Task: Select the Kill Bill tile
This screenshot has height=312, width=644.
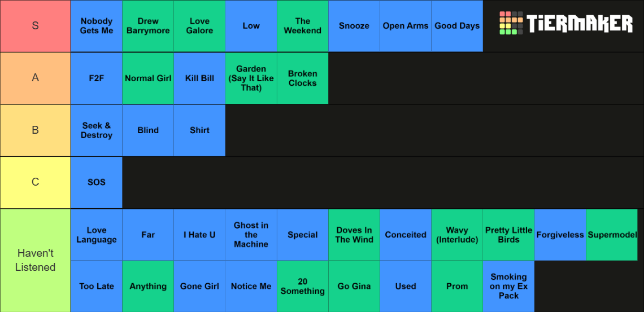Action: pos(199,78)
